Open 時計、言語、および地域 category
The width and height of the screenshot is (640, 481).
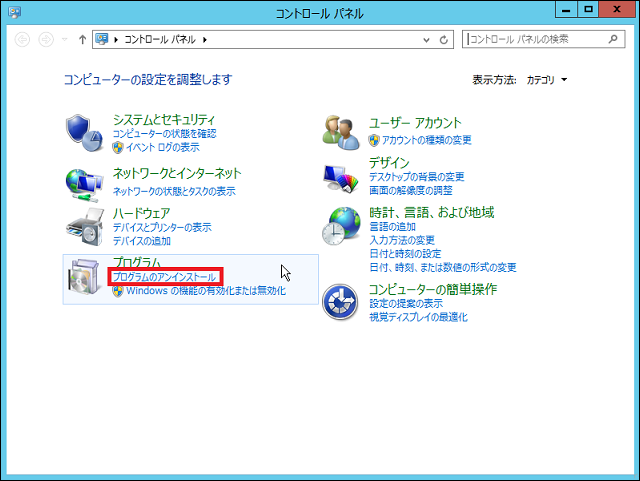(x=431, y=212)
